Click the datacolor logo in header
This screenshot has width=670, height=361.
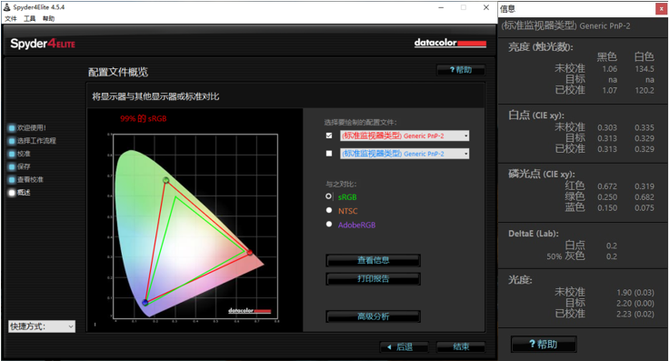tap(450, 43)
